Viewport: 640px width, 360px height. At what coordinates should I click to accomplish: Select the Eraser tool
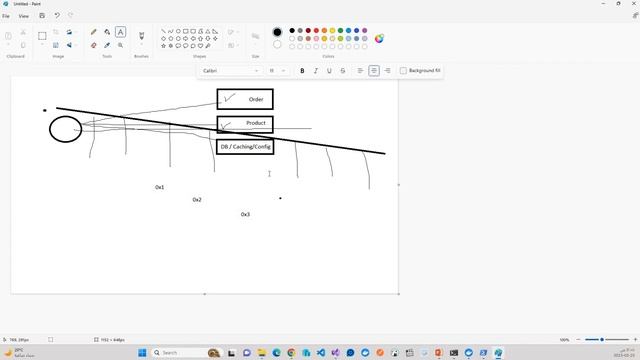tap(93, 45)
